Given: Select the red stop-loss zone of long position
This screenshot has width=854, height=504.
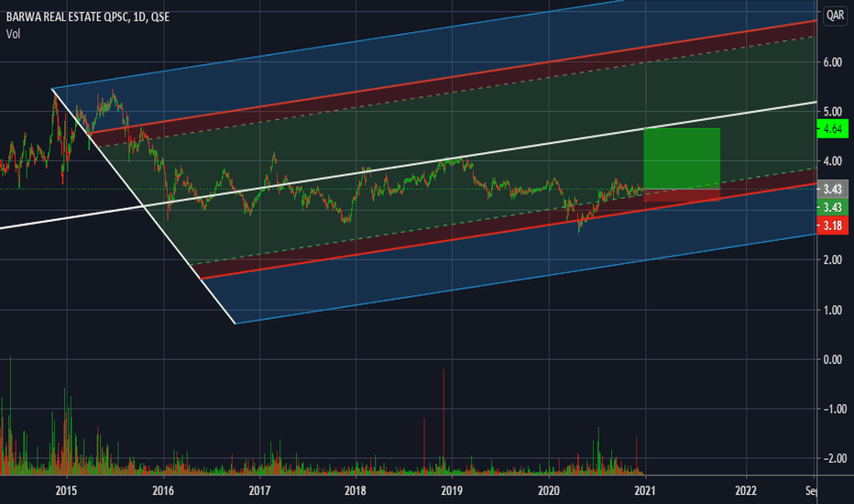Looking at the screenshot, I should pos(682,195).
